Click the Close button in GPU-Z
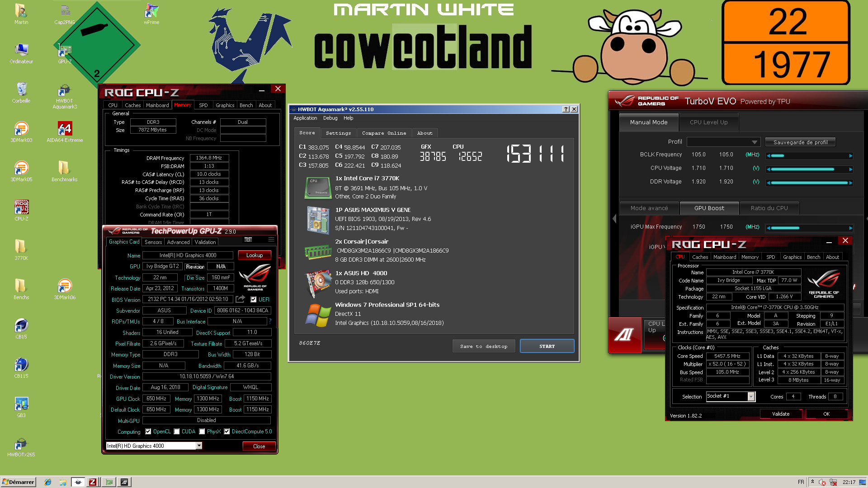 point(259,446)
